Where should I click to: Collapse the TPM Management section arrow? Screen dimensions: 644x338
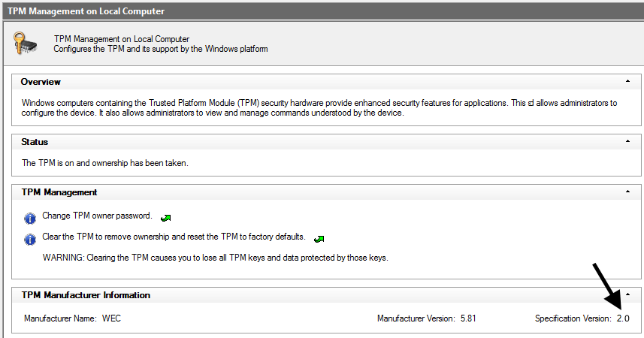[x=627, y=192]
